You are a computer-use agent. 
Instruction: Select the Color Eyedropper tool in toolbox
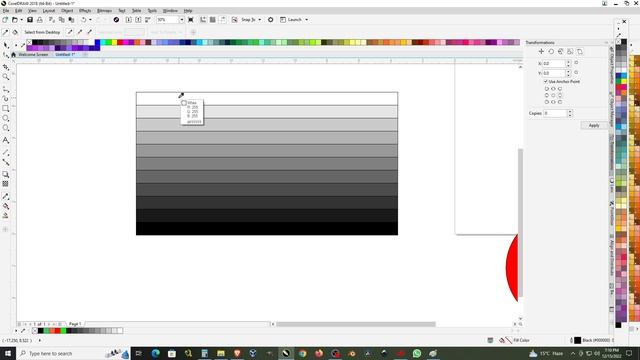point(6,196)
